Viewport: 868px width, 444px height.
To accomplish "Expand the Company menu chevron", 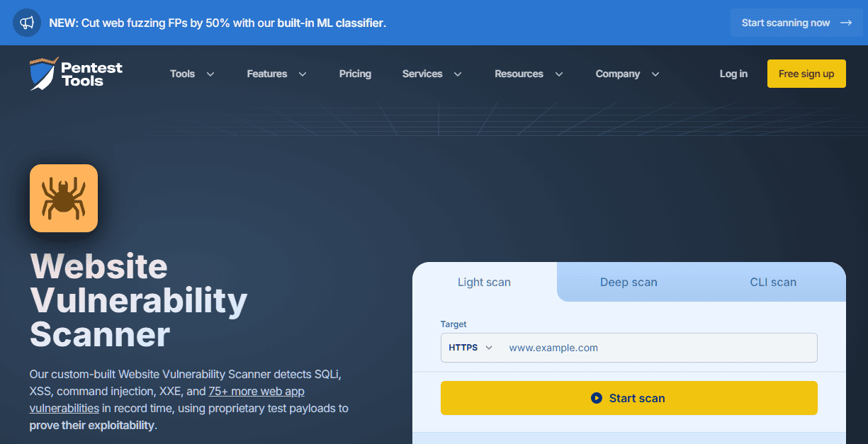I will click(655, 74).
